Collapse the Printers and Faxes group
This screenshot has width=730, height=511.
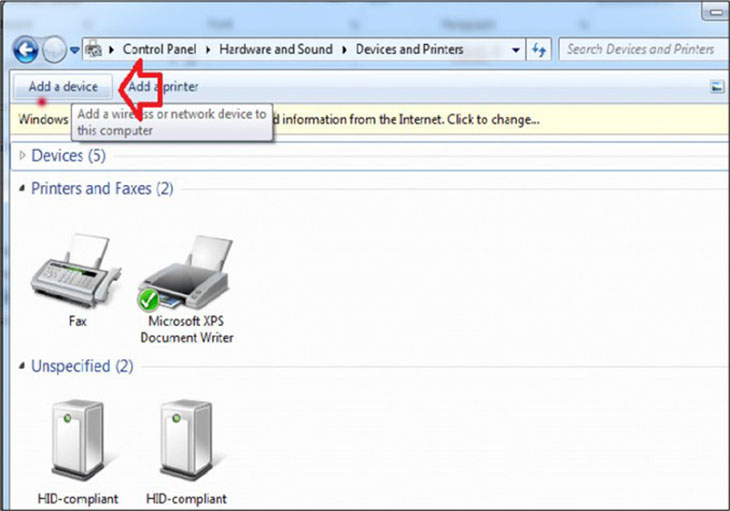tap(24, 188)
